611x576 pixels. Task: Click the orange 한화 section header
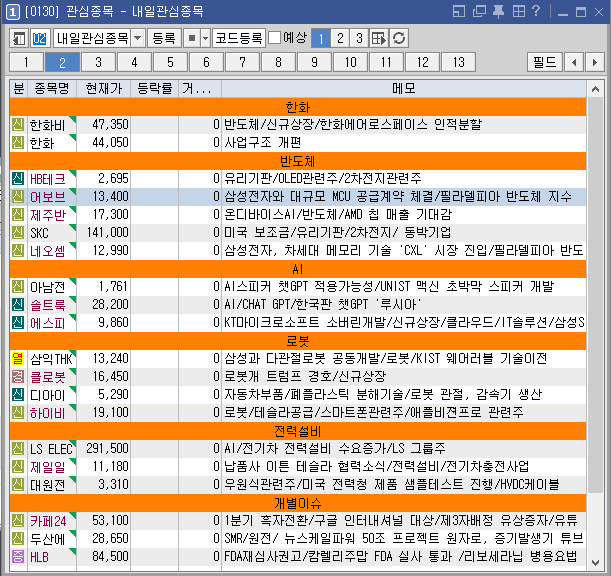(298, 107)
